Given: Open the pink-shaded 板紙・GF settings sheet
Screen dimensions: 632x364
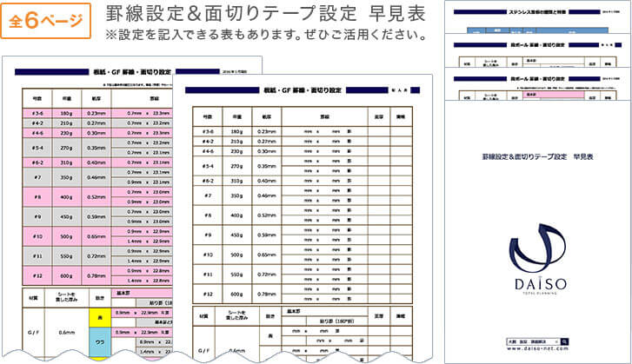Looking at the screenshot, I should pos(89,209).
